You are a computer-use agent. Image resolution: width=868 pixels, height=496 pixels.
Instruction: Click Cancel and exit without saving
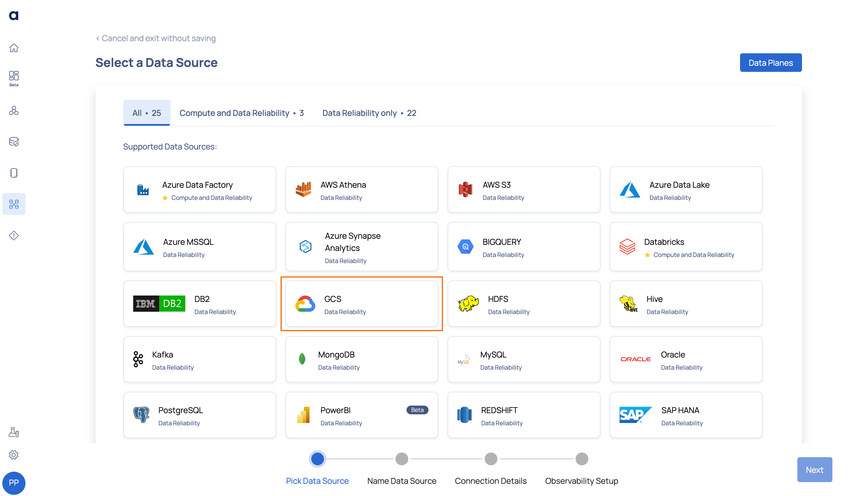pyautogui.click(x=156, y=38)
